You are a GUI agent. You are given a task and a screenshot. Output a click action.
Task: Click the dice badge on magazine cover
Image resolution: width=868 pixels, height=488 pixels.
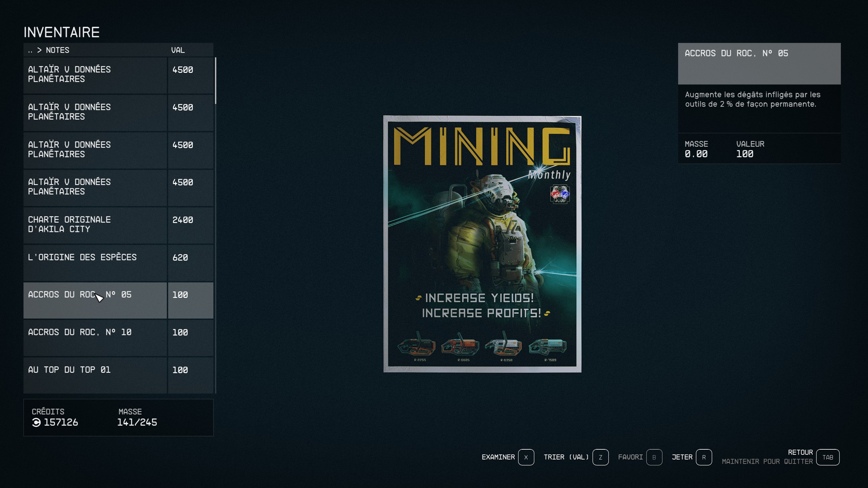(x=559, y=194)
